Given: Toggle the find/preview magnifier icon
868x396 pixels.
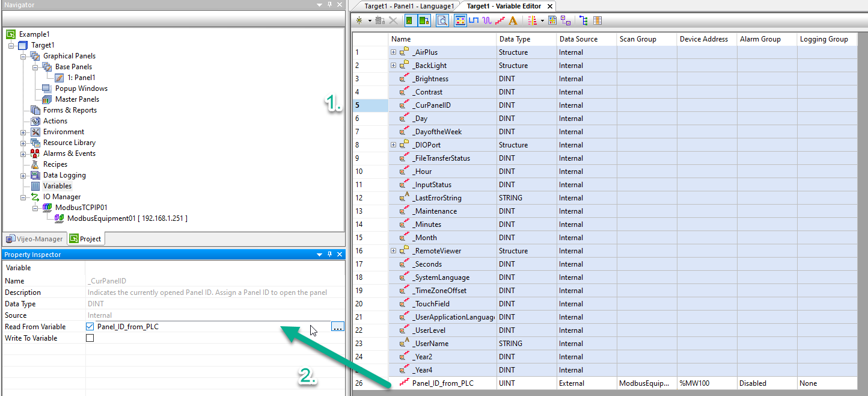Looking at the screenshot, I should click(442, 20).
